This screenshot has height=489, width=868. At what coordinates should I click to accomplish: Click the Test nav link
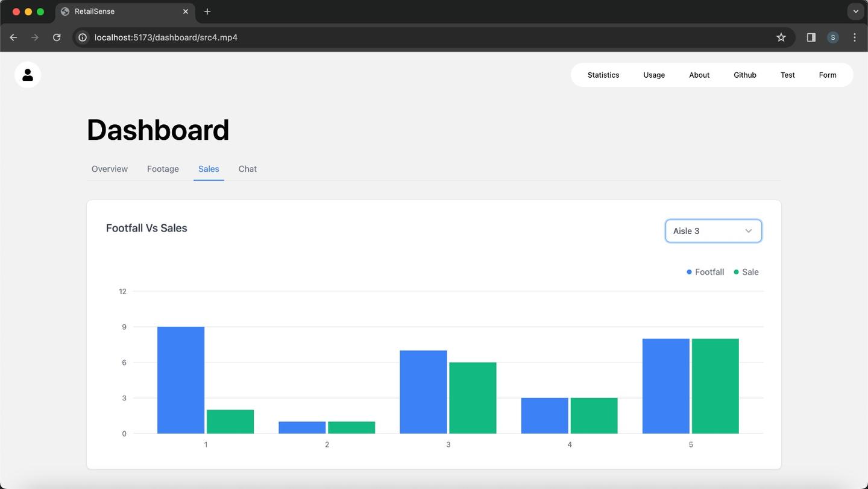tap(788, 75)
